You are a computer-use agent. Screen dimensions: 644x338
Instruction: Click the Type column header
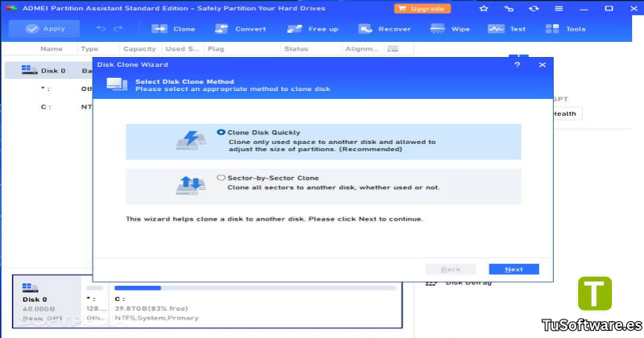click(89, 49)
